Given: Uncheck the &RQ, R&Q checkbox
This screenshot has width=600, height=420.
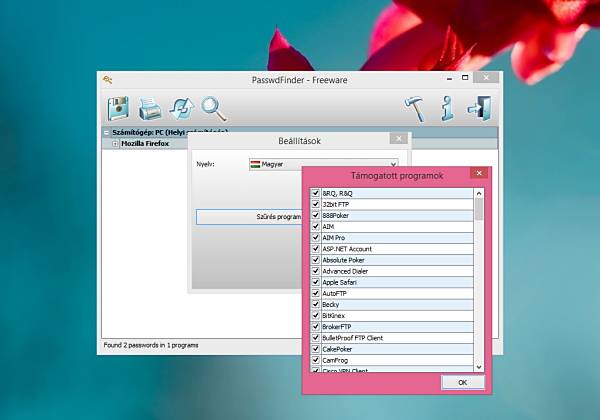Looking at the screenshot, I should tap(315, 193).
